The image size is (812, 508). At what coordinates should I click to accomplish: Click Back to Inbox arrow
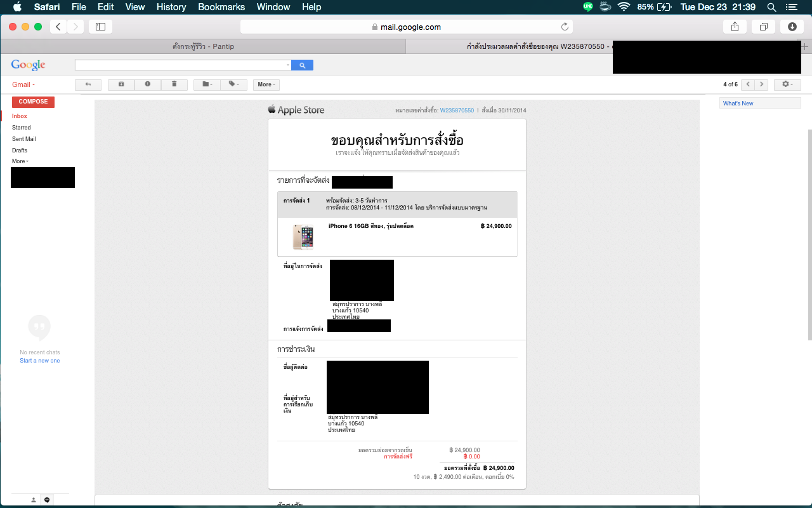(88, 84)
